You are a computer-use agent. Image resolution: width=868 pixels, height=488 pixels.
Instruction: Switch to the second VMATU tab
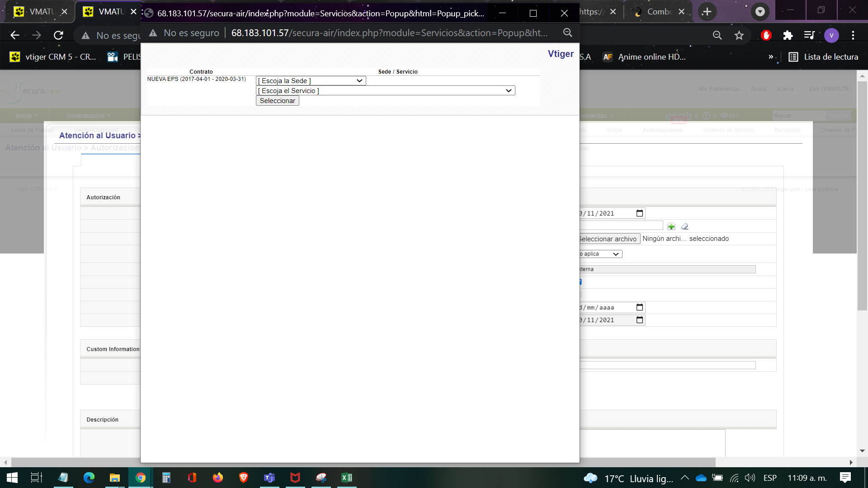point(108,12)
